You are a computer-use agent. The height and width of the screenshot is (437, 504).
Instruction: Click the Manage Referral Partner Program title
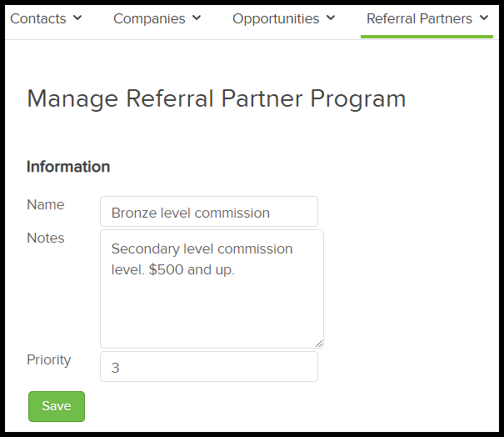217,98
